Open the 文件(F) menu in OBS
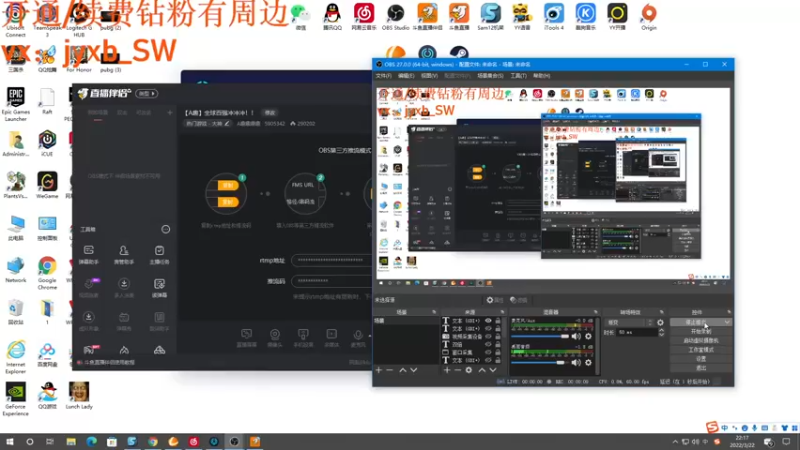800x450 pixels. (x=383, y=76)
